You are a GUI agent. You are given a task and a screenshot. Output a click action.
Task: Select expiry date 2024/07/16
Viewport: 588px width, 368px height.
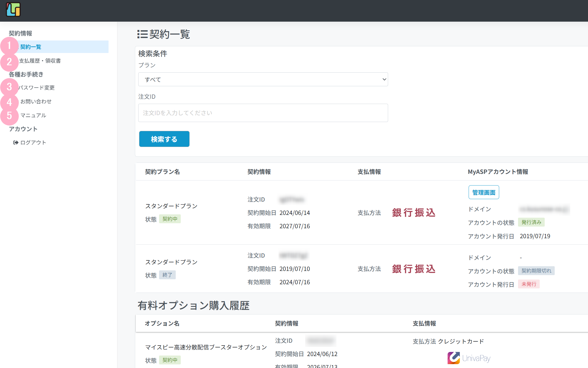295,282
